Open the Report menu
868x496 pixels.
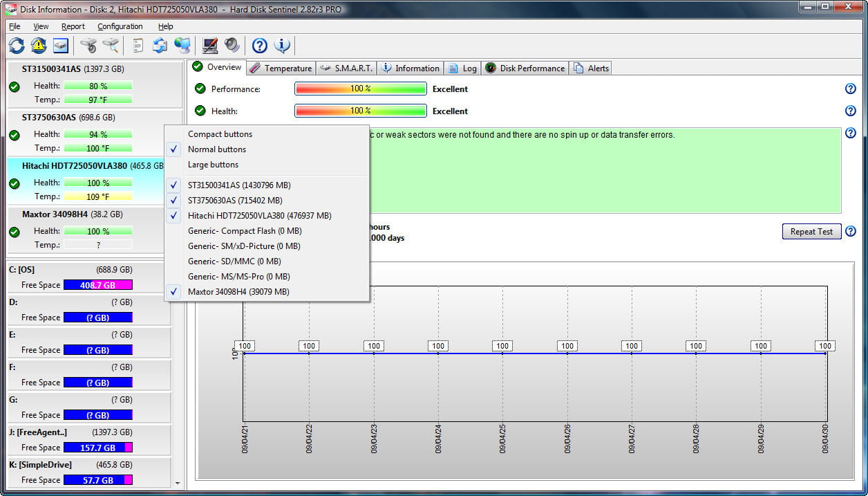(x=73, y=26)
